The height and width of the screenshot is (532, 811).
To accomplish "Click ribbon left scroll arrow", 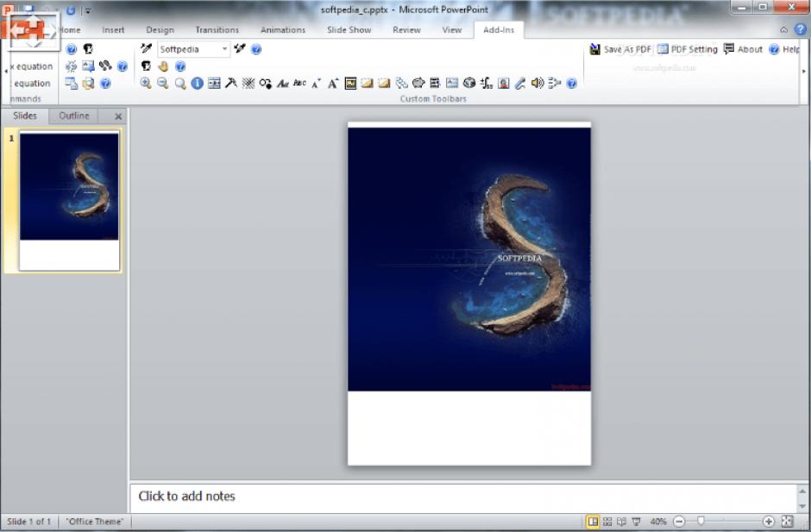I will click(x=6, y=71).
